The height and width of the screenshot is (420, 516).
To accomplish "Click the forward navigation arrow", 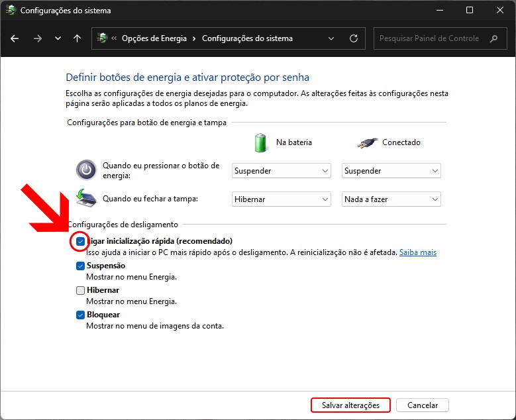I will pos(37,38).
